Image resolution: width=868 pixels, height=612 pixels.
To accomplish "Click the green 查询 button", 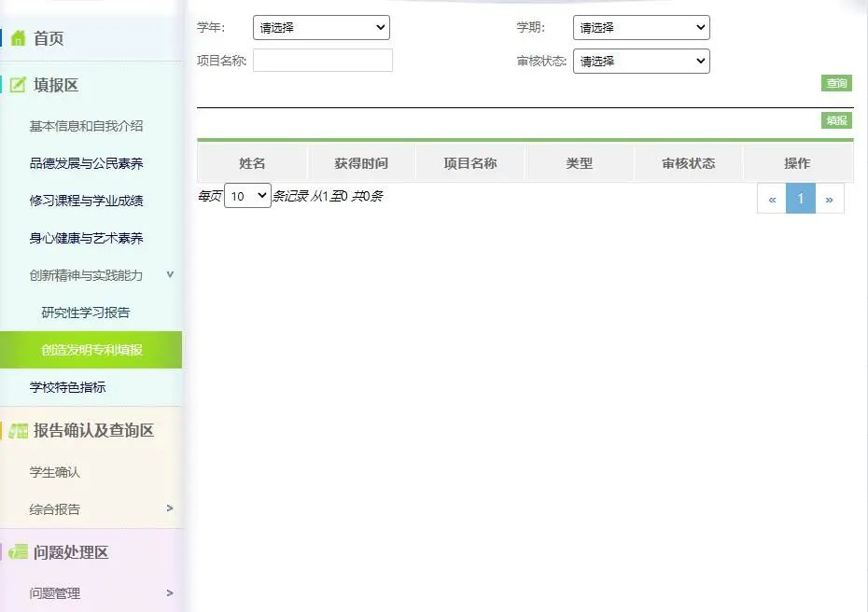I will (x=835, y=83).
